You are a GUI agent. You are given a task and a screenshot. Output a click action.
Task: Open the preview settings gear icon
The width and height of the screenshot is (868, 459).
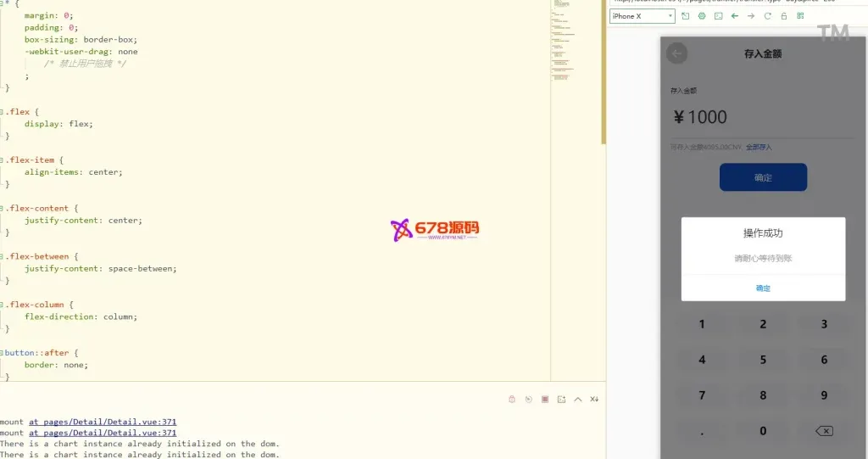click(702, 16)
